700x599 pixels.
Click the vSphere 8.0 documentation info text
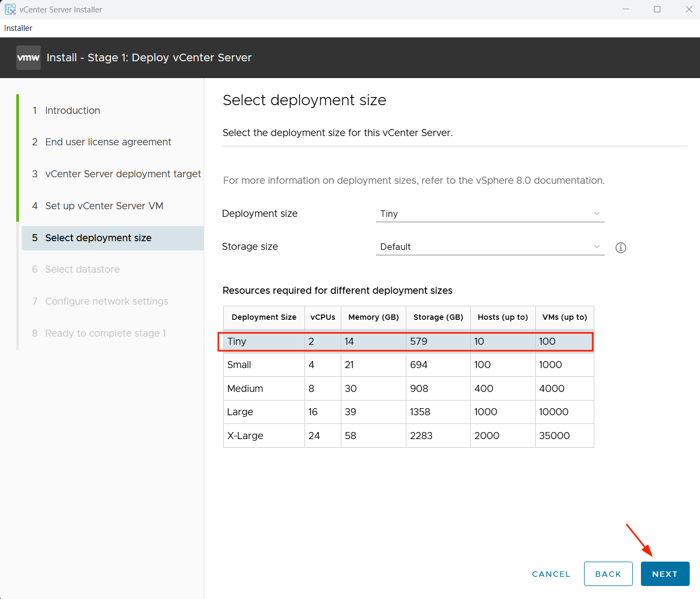(414, 181)
